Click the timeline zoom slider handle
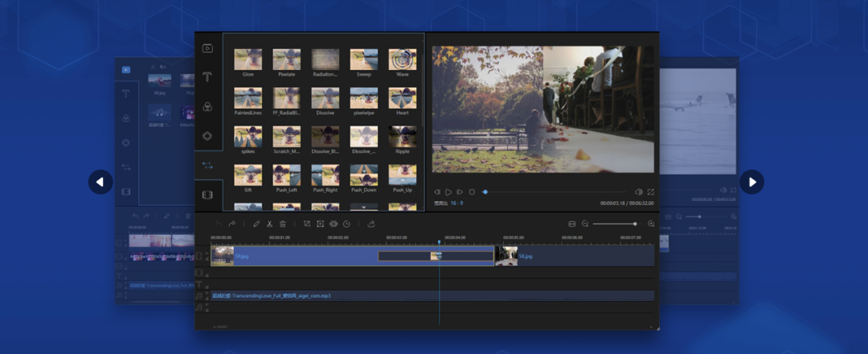The image size is (868, 354). point(635,224)
